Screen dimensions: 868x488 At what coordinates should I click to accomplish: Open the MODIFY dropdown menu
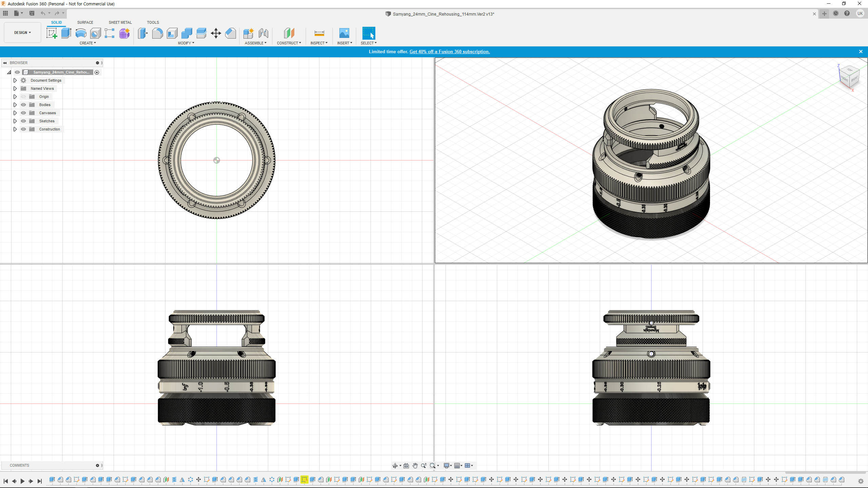click(186, 43)
